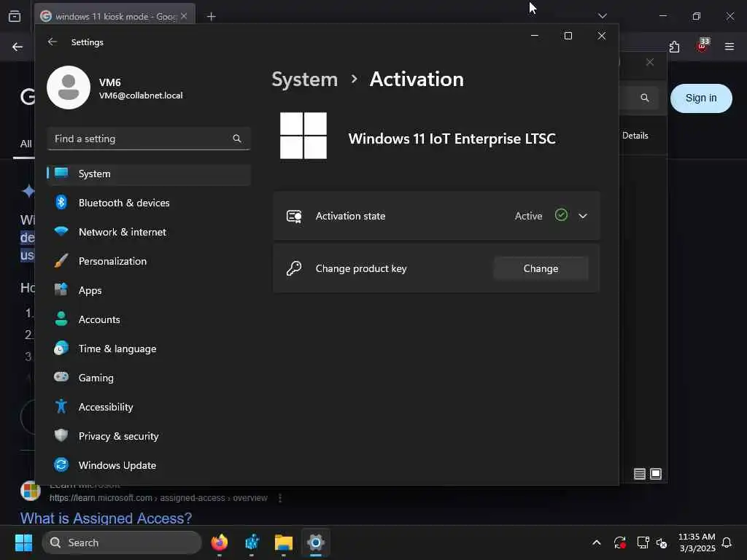The height and width of the screenshot is (560, 747).
Task: Open the notifications bell
Action: point(727,542)
